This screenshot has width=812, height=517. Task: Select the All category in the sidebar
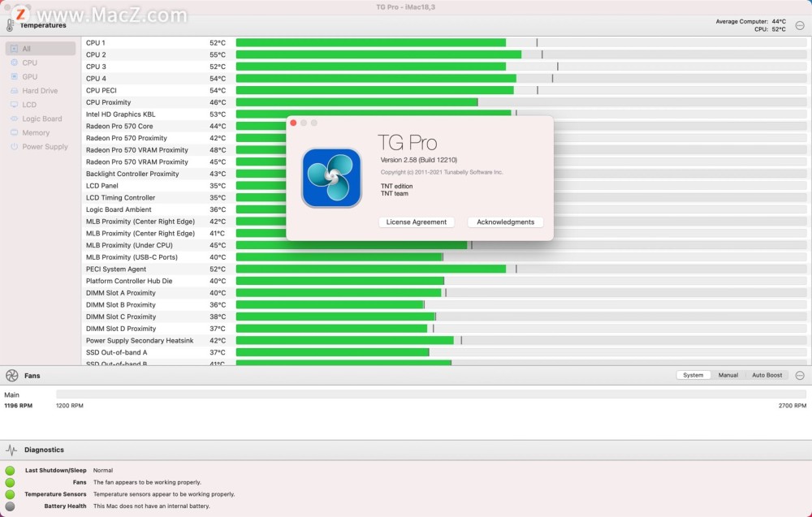pos(41,49)
